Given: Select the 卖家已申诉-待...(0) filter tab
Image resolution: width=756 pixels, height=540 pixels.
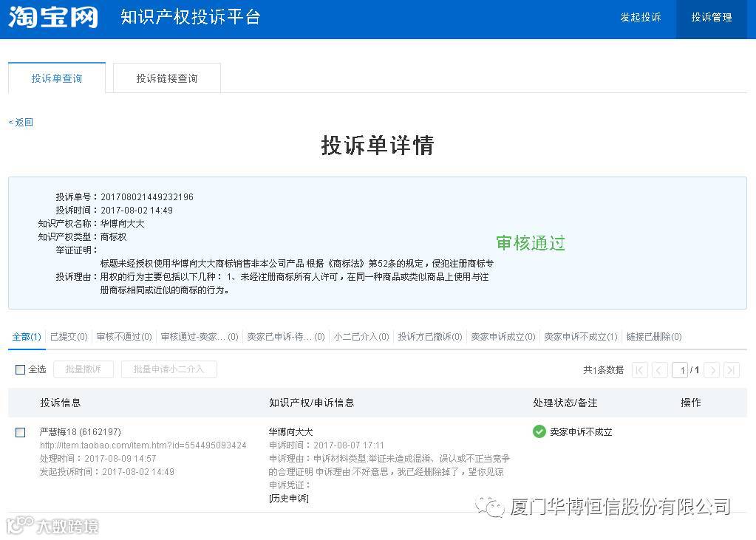Looking at the screenshot, I should pos(286,337).
